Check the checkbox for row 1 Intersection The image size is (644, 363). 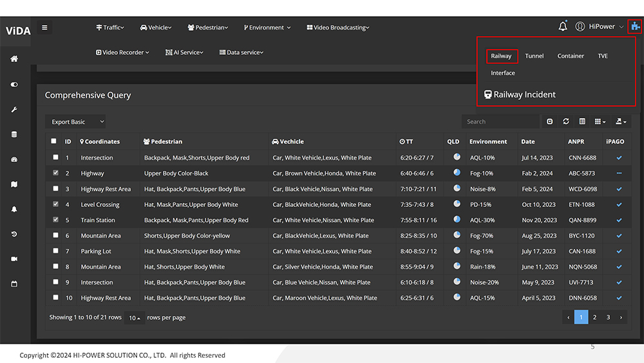[54, 157]
